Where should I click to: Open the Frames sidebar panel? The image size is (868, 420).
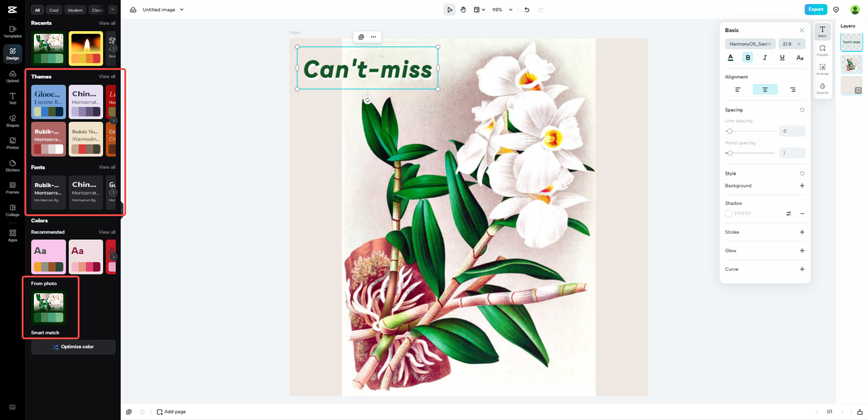(x=12, y=188)
